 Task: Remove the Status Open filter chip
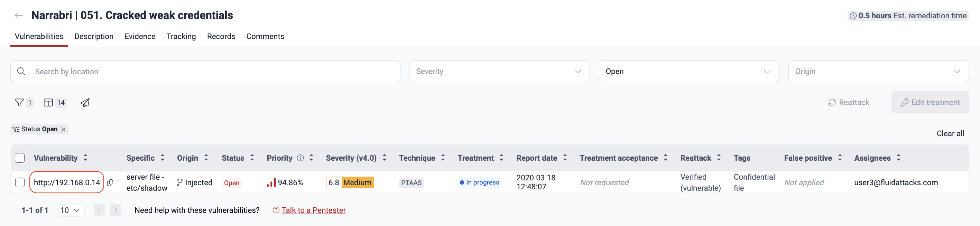(63, 129)
